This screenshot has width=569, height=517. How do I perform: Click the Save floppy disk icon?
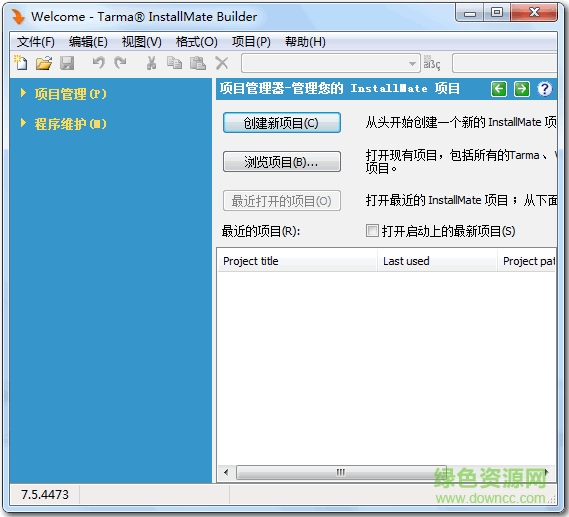67,63
